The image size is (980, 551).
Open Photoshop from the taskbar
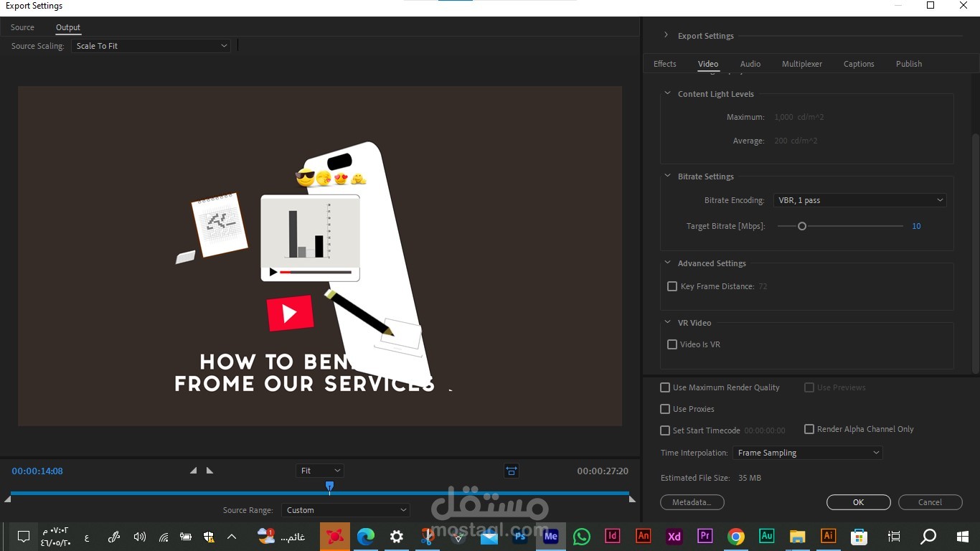click(x=520, y=536)
